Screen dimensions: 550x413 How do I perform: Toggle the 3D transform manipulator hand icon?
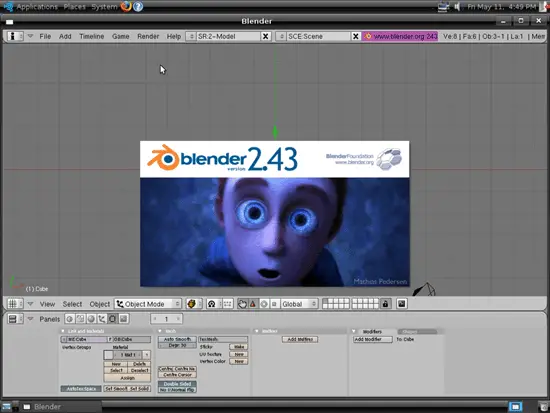point(242,304)
